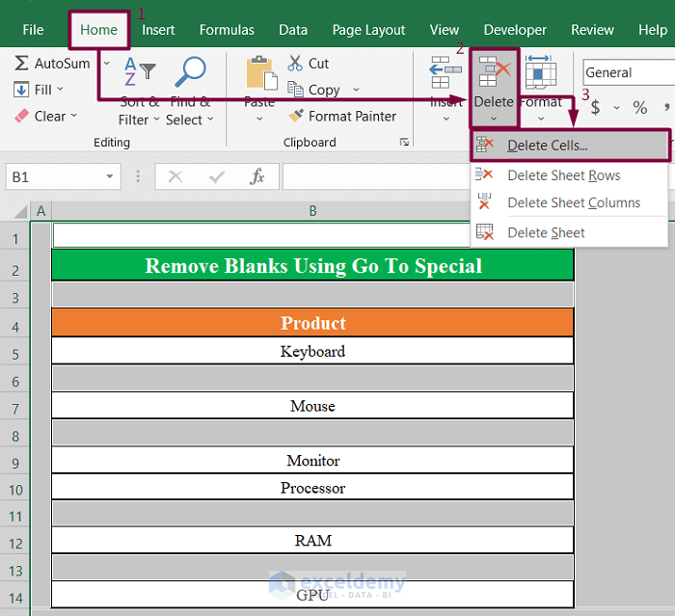Switch to the Formulas tab

[x=227, y=30]
